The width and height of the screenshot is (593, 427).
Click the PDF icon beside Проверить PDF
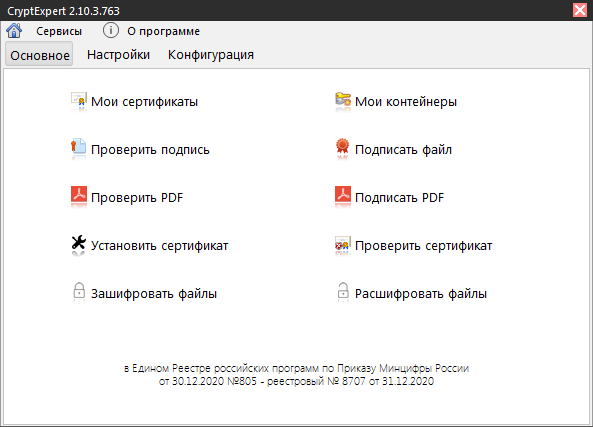coord(79,195)
